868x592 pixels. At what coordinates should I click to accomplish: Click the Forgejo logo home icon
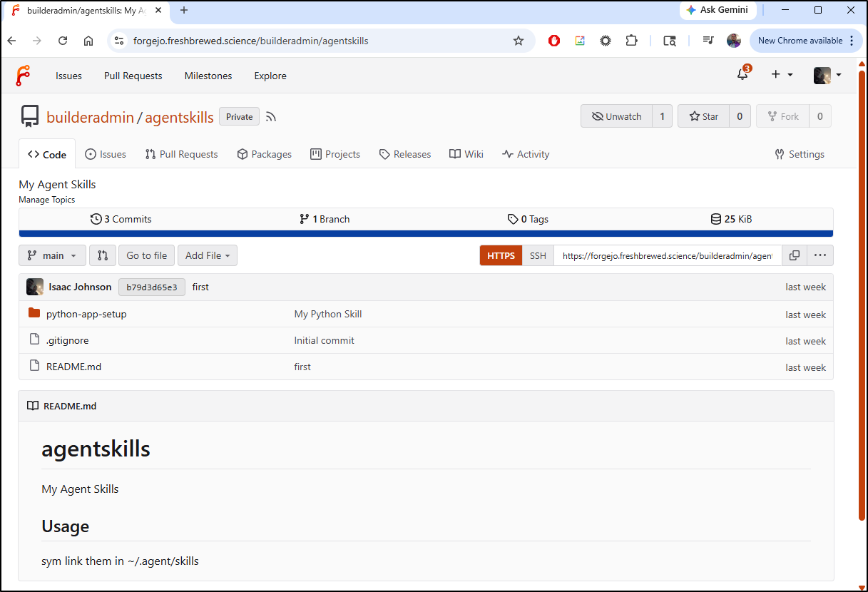(23, 76)
